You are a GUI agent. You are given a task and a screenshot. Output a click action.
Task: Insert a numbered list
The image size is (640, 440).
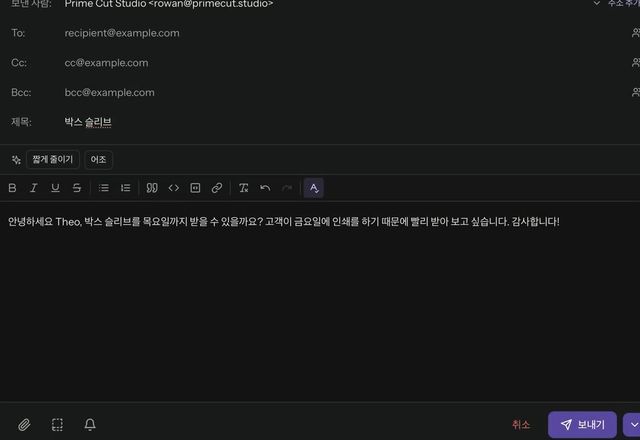(x=125, y=188)
